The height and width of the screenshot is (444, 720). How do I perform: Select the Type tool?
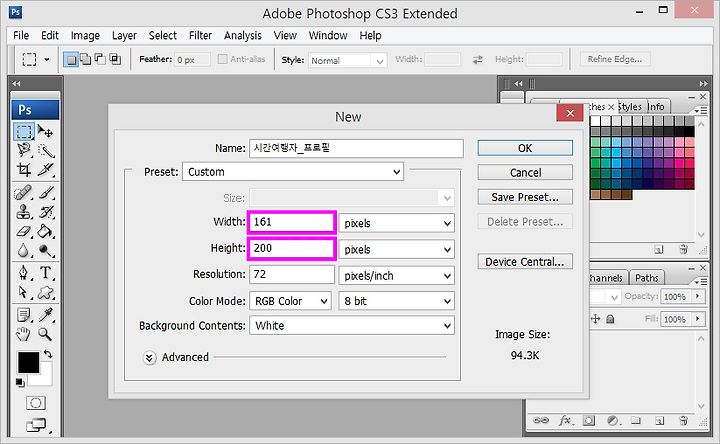(x=45, y=273)
